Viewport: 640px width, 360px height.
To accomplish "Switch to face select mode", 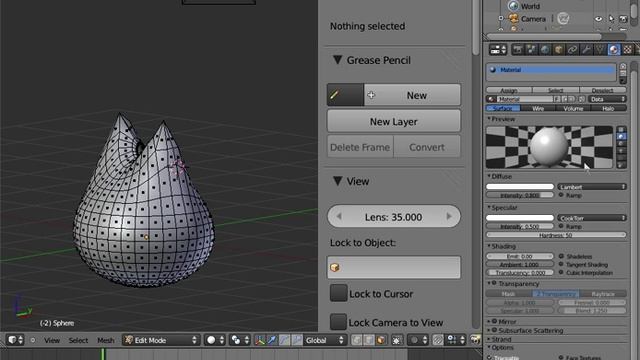I will pyautogui.click(x=381, y=340).
